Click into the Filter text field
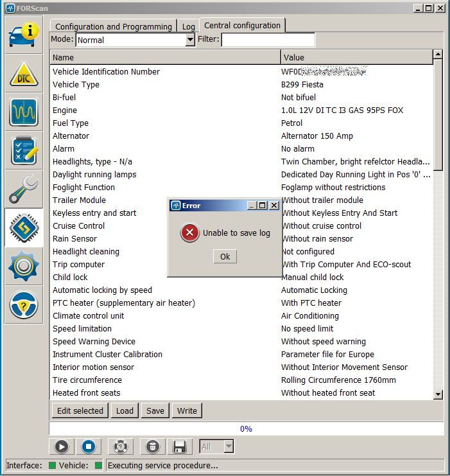450x476 pixels. click(268, 40)
